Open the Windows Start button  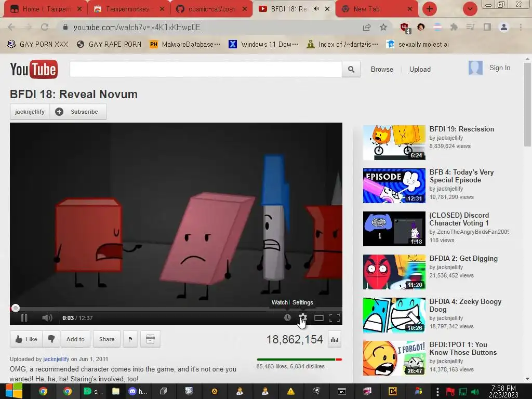pos(14,391)
